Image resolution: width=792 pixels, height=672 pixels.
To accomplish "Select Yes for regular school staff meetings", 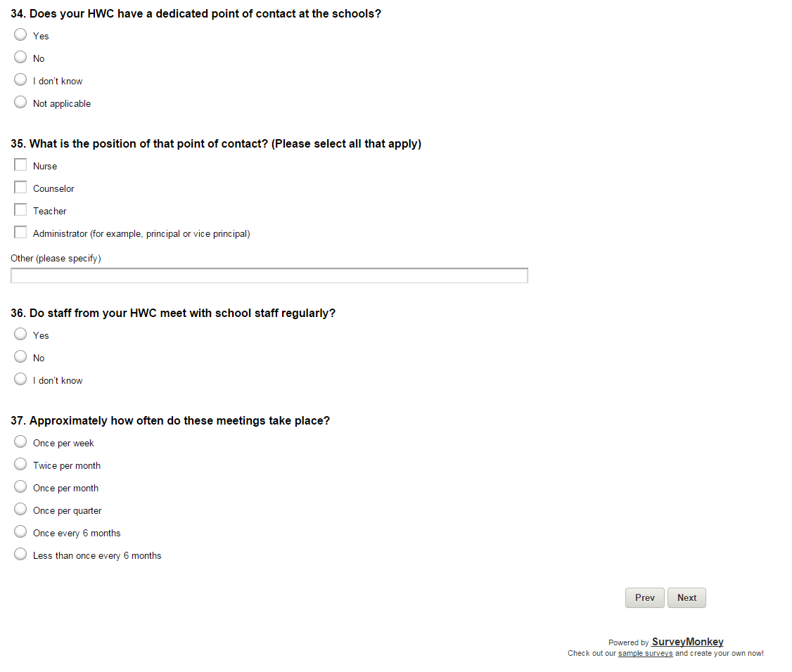I will pyautogui.click(x=20, y=335).
